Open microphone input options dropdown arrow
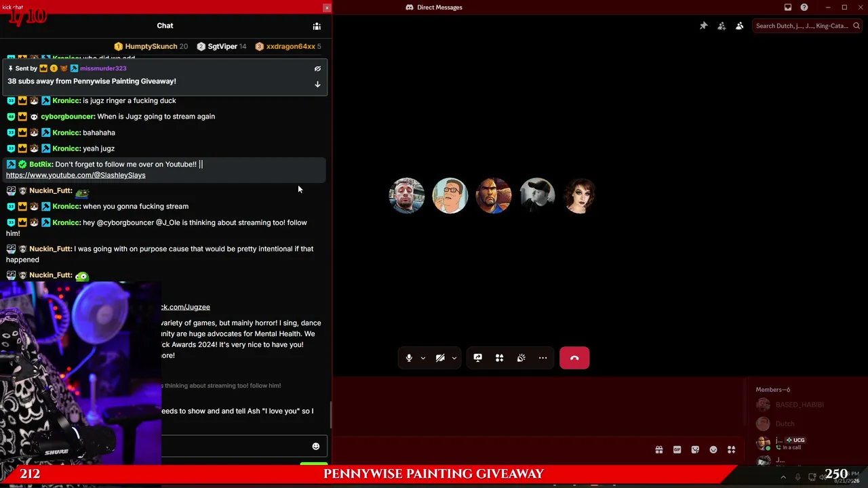Viewport: 868px width, 488px height. [x=422, y=358]
